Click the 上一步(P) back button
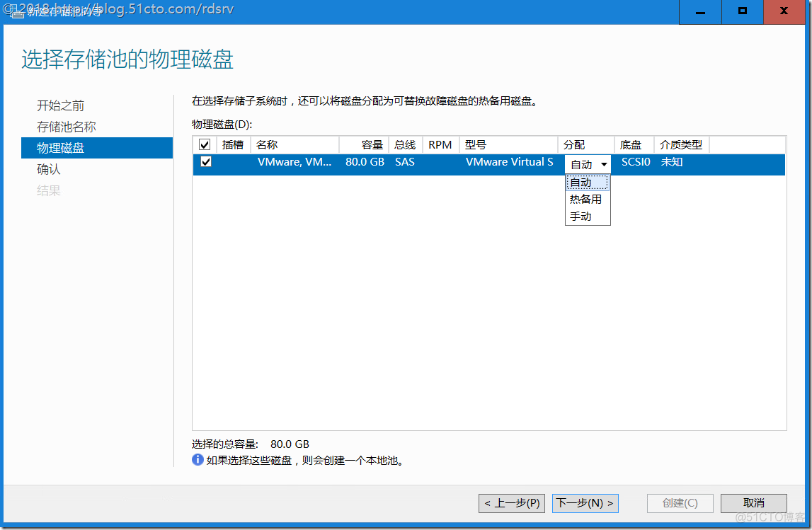 (512, 503)
